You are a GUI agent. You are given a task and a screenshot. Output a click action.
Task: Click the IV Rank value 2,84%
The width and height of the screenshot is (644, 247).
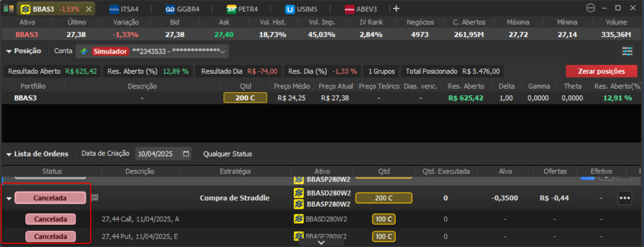pyautogui.click(x=371, y=34)
